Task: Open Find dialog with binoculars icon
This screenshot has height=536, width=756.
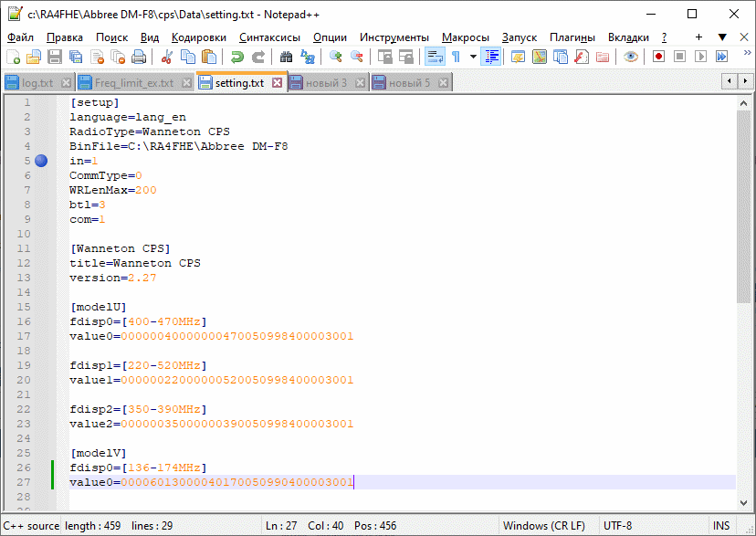Action: (286, 57)
